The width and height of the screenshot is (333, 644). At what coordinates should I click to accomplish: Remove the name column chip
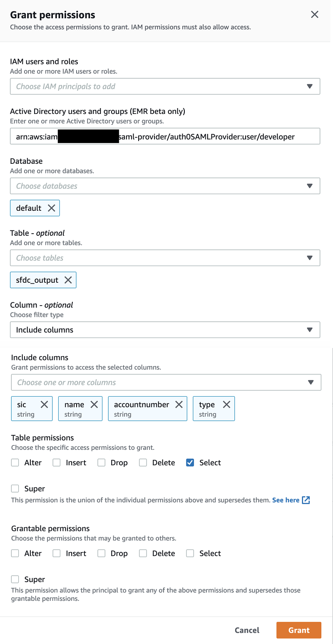(94, 405)
